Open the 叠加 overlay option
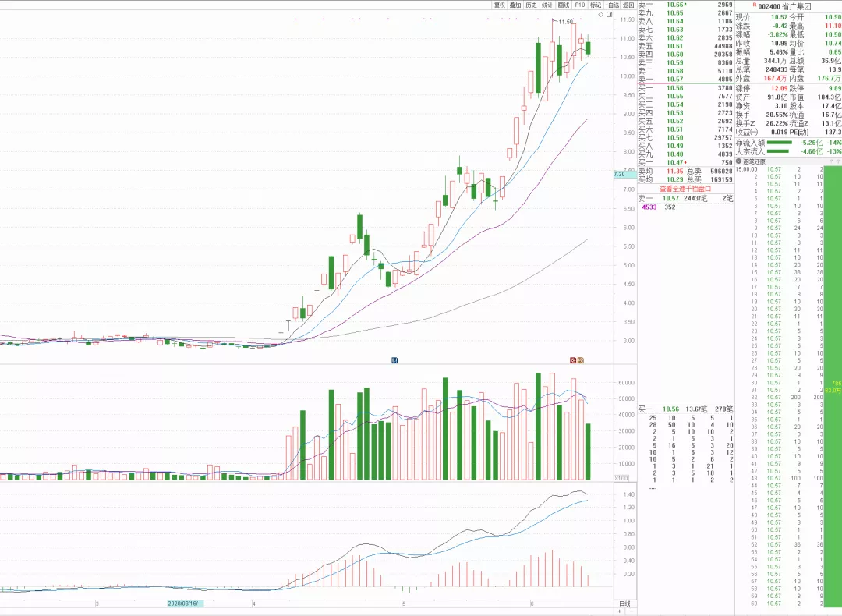Viewport: 842px width, 616px height. pyautogui.click(x=515, y=5)
